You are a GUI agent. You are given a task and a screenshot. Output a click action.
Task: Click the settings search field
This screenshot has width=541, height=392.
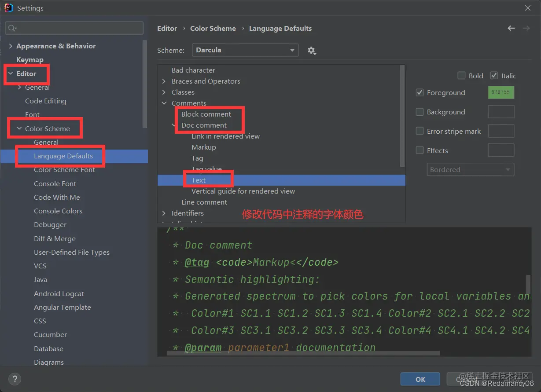coord(74,28)
